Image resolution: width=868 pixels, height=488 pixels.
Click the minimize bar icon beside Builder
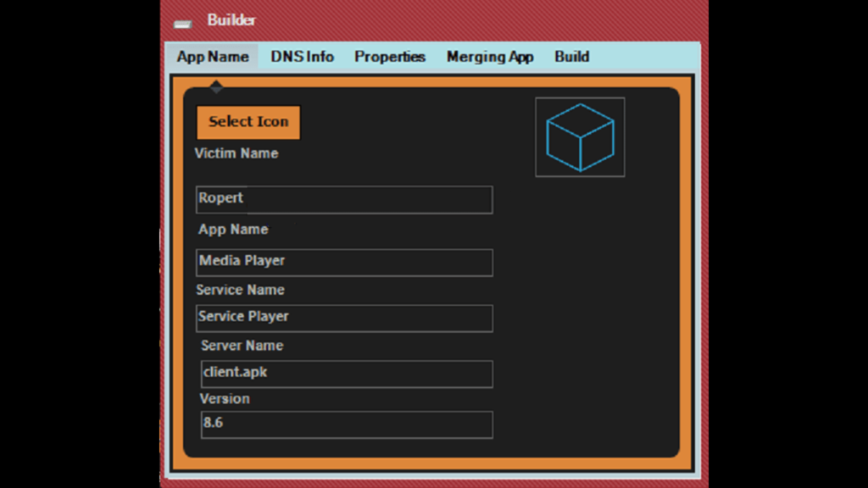182,24
